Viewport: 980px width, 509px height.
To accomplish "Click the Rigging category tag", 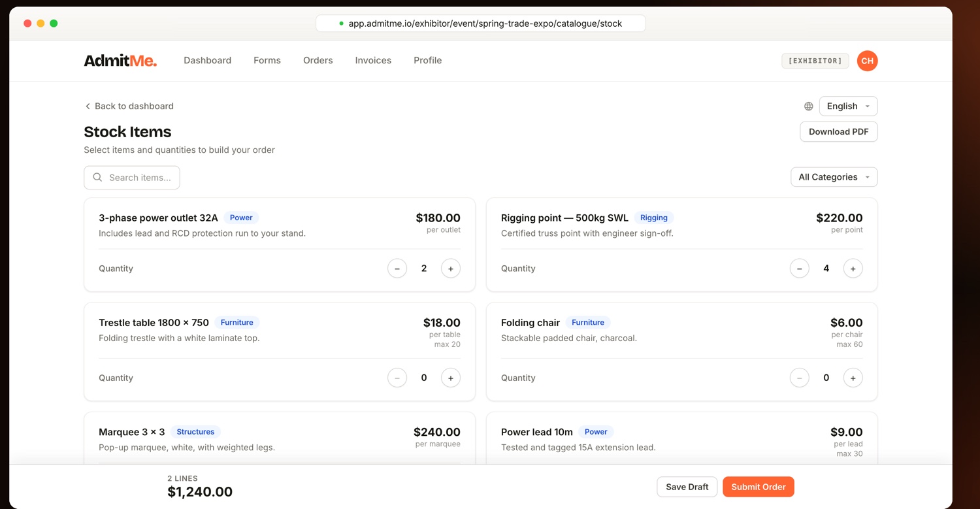I will click(654, 218).
